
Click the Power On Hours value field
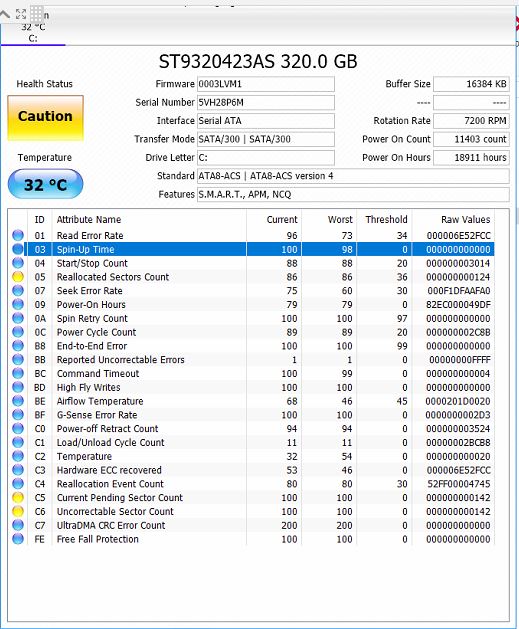tap(471, 157)
